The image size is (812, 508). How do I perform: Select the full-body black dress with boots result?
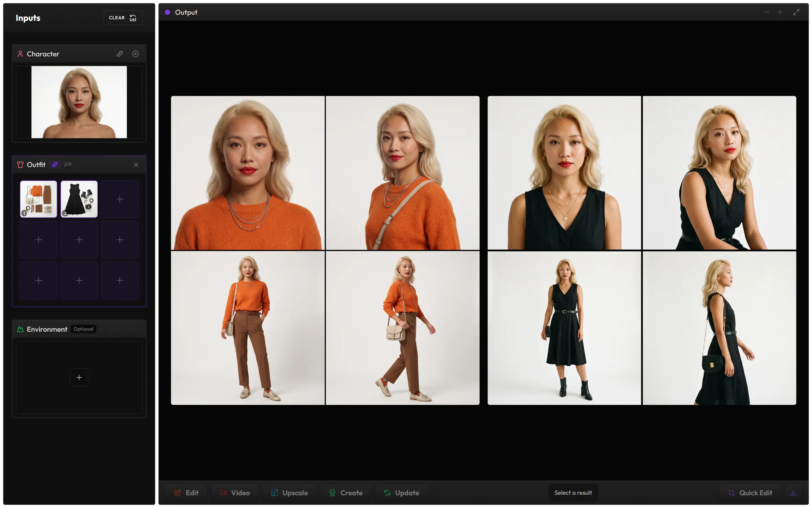click(564, 328)
